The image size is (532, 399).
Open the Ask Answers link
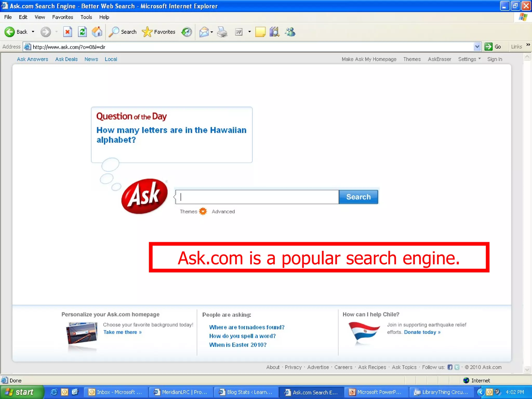tap(32, 59)
